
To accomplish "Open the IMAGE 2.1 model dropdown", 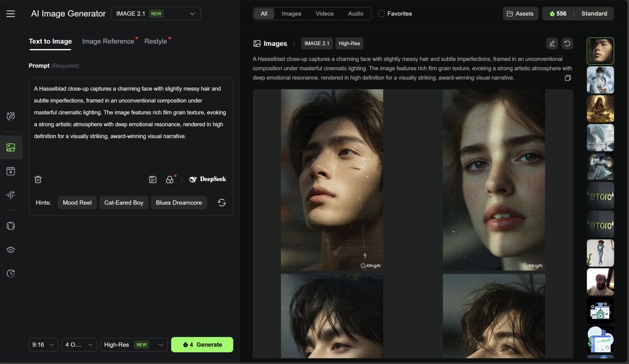I will [156, 13].
